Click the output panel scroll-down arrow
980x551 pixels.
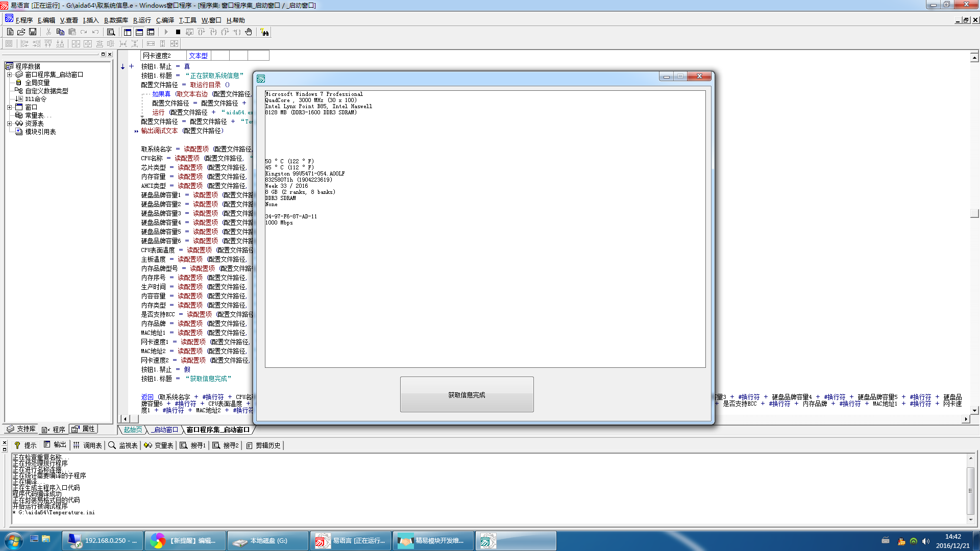971,519
